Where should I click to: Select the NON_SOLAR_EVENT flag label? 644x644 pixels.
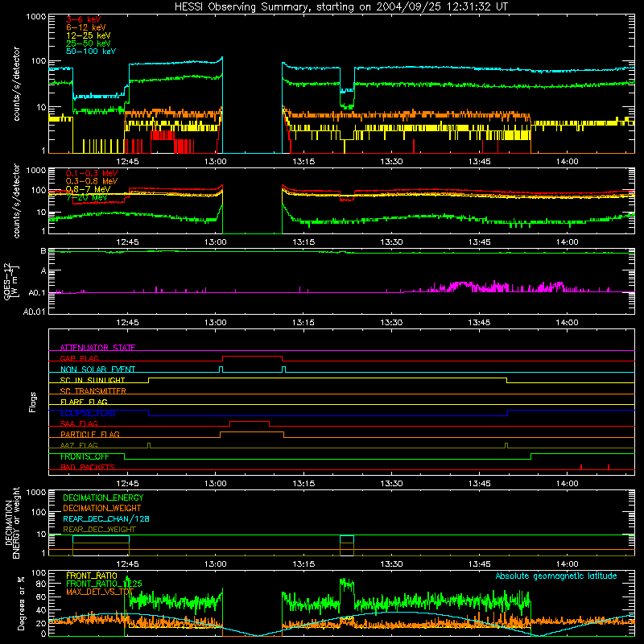tap(97, 369)
